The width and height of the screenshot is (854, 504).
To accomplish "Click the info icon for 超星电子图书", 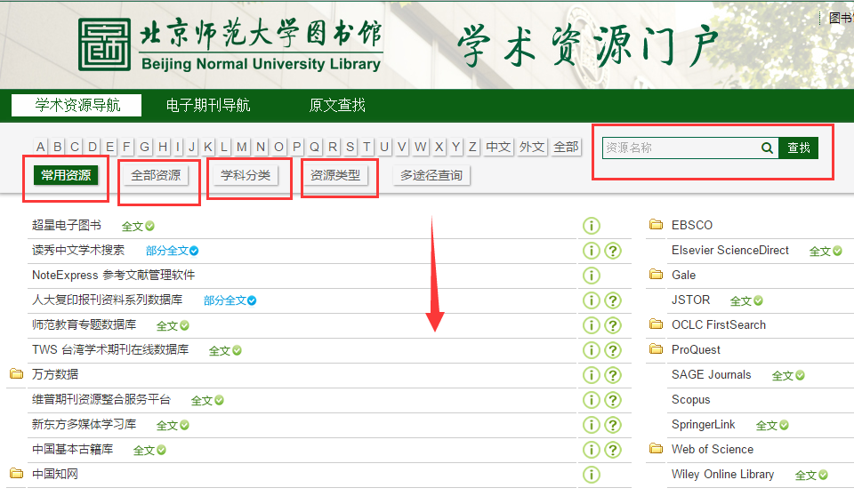I will coord(591,226).
